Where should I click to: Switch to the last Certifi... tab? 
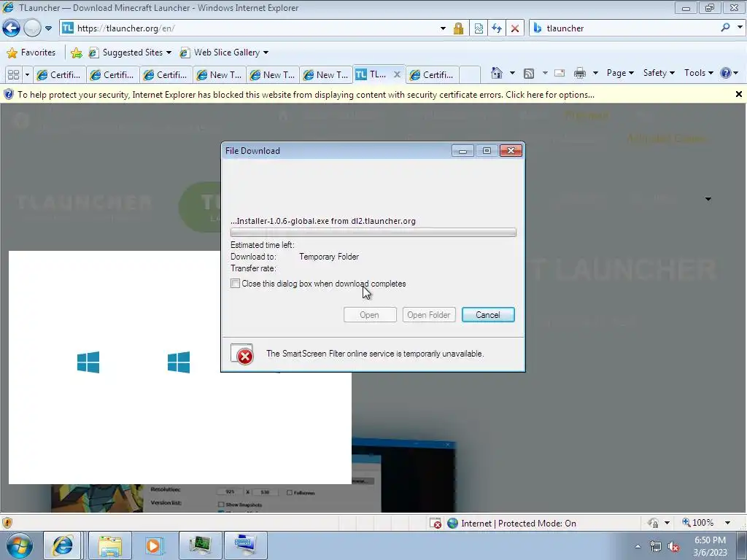click(x=433, y=75)
